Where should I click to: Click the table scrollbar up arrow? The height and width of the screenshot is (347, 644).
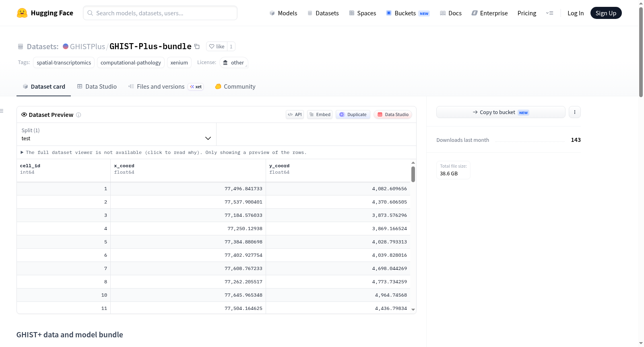tap(413, 162)
